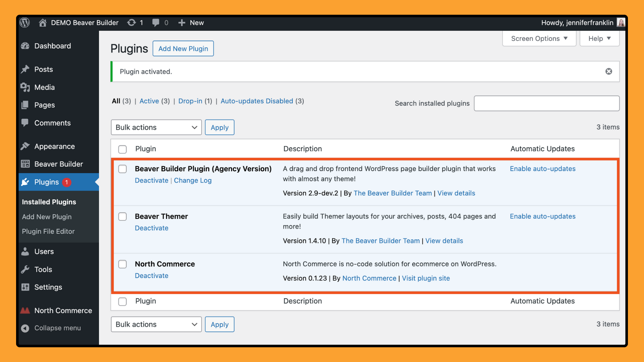
Task: Click the home icon beside DEMO Beaver Builder
Action: coord(43,22)
